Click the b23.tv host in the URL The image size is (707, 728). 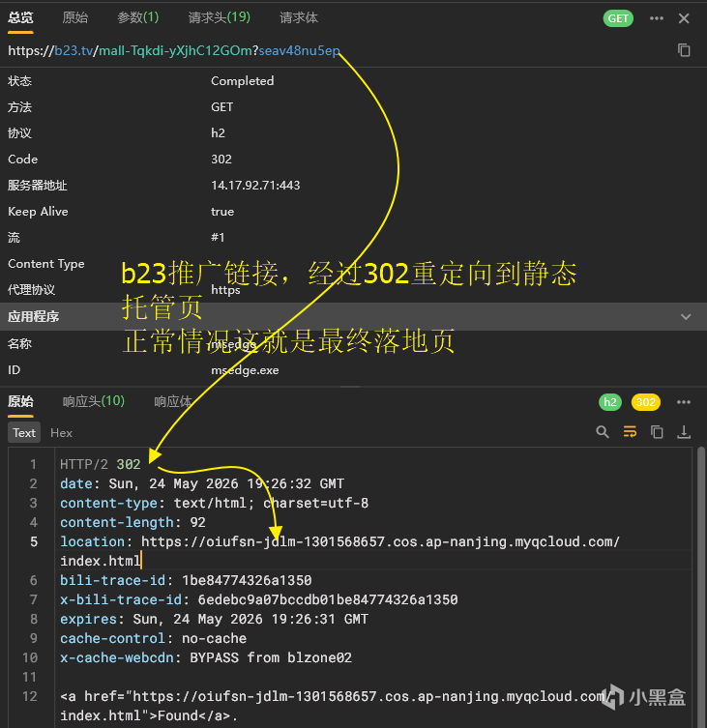(74, 50)
